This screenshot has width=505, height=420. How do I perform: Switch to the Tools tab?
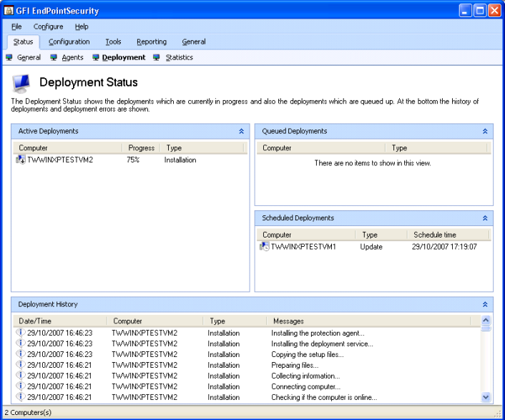click(113, 42)
